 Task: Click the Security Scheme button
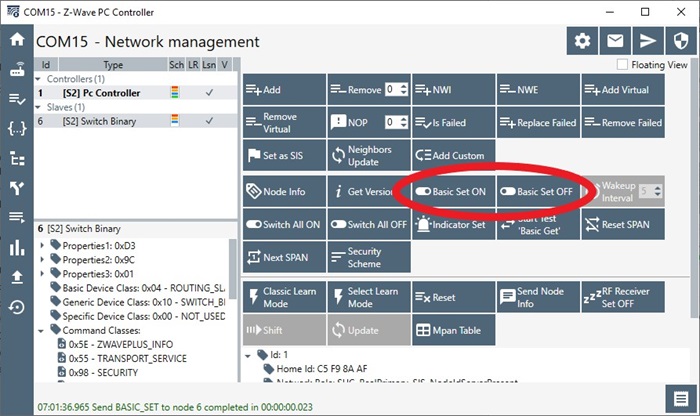click(369, 257)
